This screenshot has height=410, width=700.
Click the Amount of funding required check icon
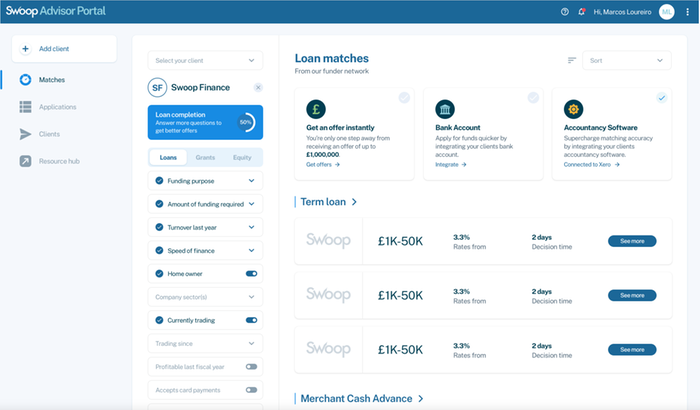159,204
